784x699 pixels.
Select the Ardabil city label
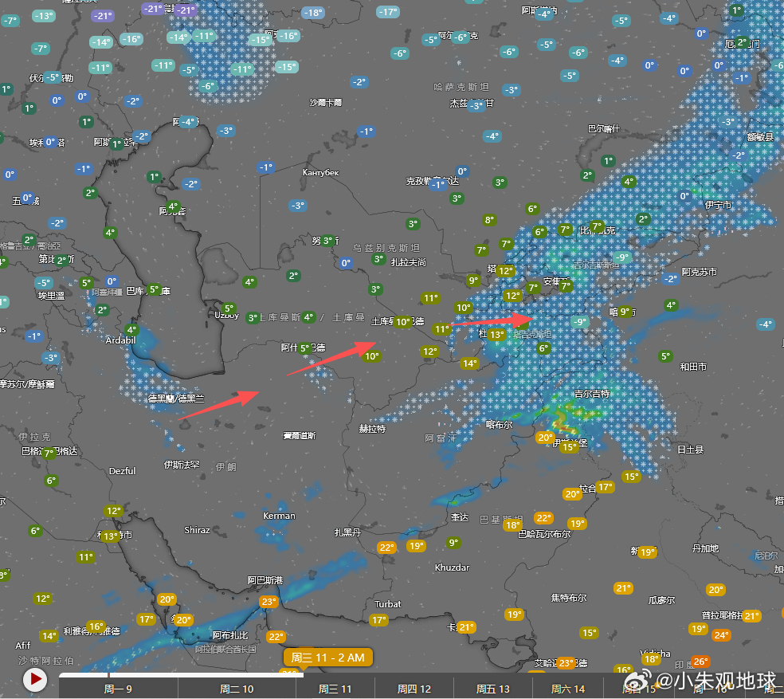pyautogui.click(x=120, y=340)
